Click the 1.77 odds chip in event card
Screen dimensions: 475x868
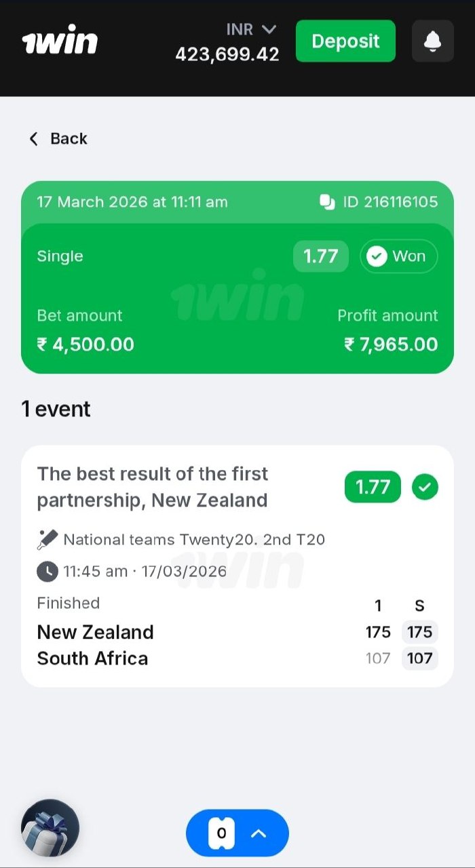pyautogui.click(x=373, y=487)
